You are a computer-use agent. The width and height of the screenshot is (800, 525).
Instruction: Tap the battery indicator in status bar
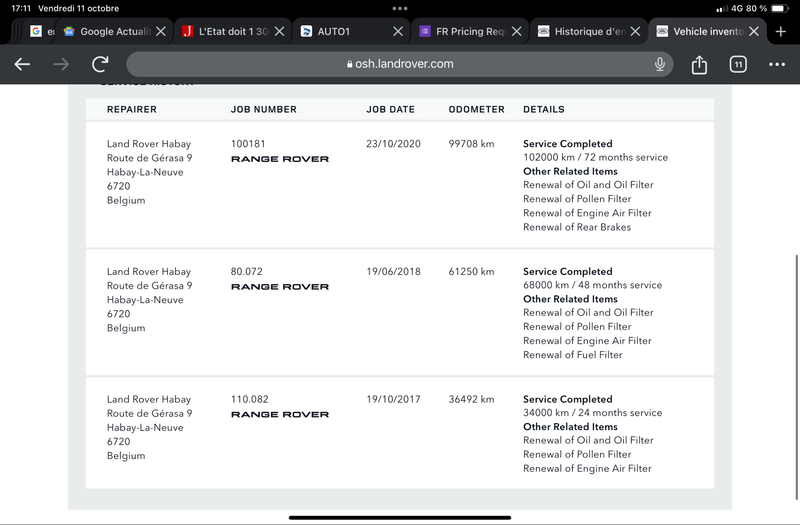(780, 8)
